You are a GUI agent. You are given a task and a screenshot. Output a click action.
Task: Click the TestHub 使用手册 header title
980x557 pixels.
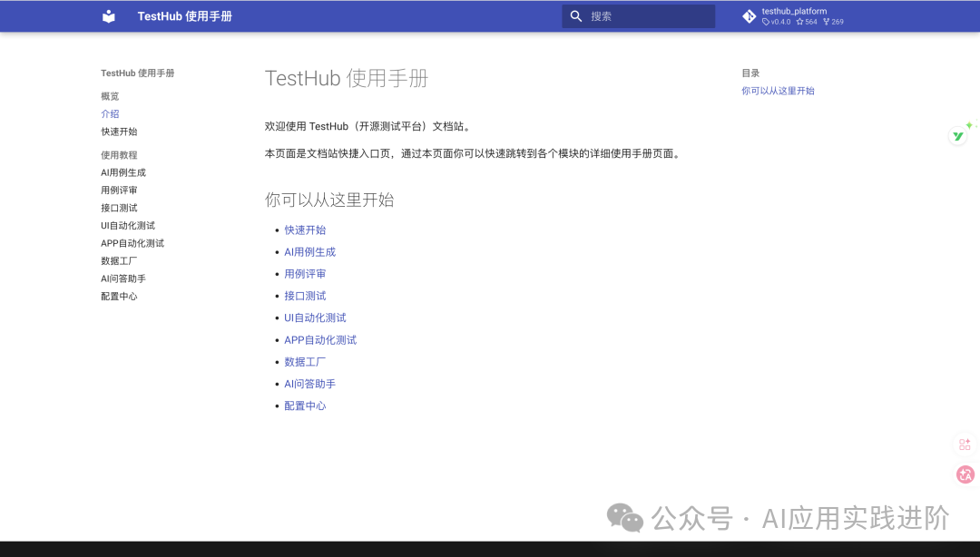pyautogui.click(x=185, y=16)
